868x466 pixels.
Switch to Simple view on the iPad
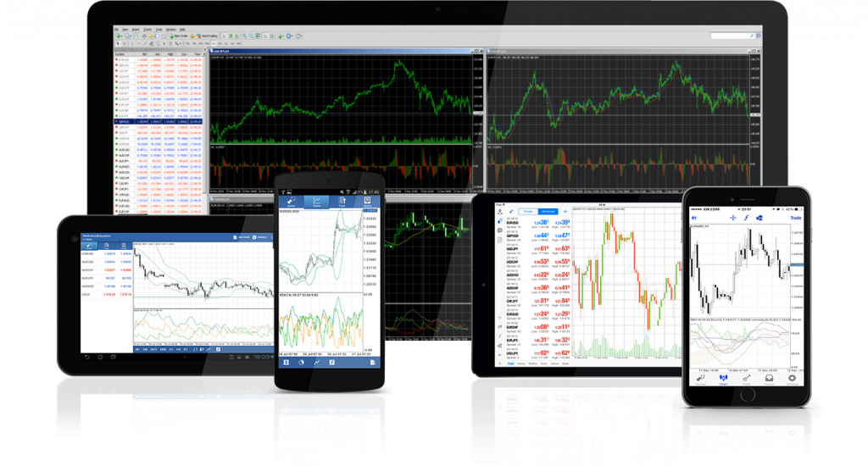coord(527,210)
